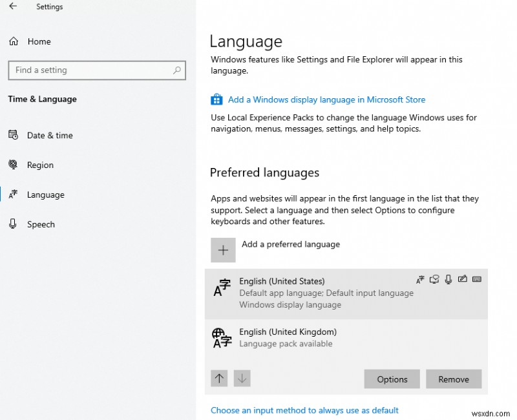The image size is (517, 420).
Task: Click 'Add a preferred language' plus button
Action: 223,250
